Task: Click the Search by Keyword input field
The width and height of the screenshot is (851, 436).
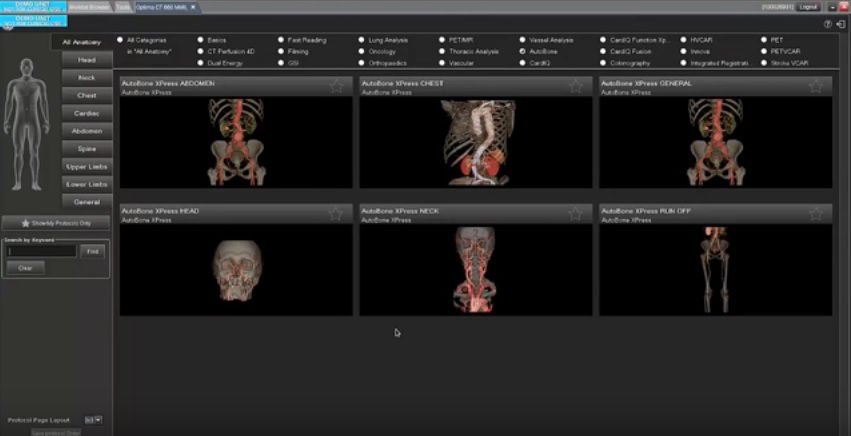Action: tap(42, 251)
